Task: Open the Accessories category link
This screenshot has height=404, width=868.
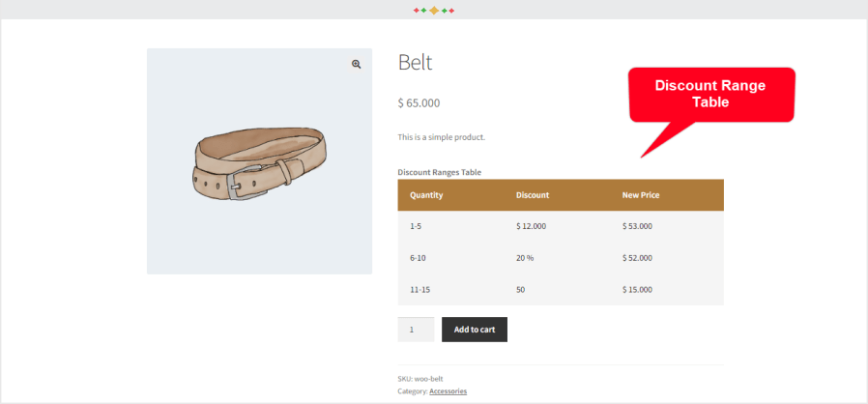Action: point(448,390)
